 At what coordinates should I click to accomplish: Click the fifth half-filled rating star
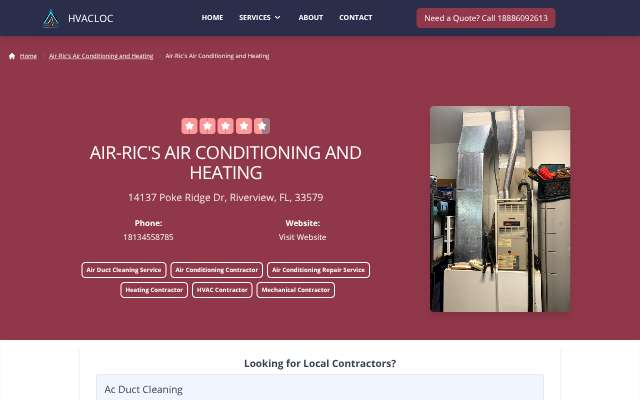tap(262, 126)
